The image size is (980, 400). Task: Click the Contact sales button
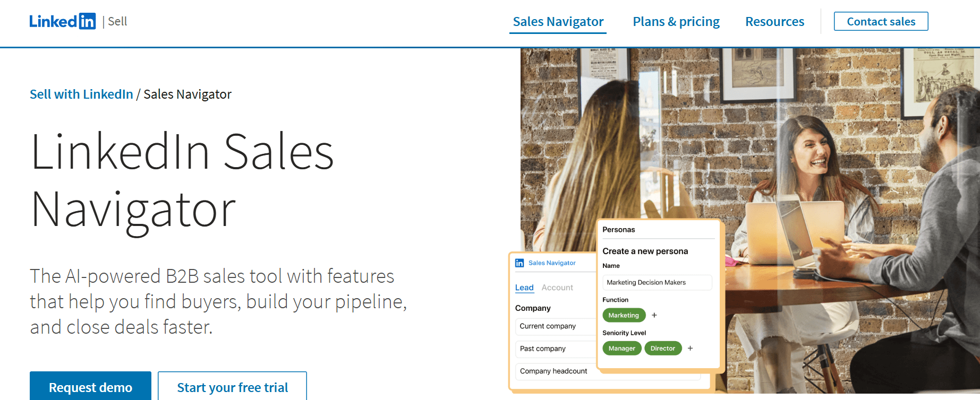(881, 21)
